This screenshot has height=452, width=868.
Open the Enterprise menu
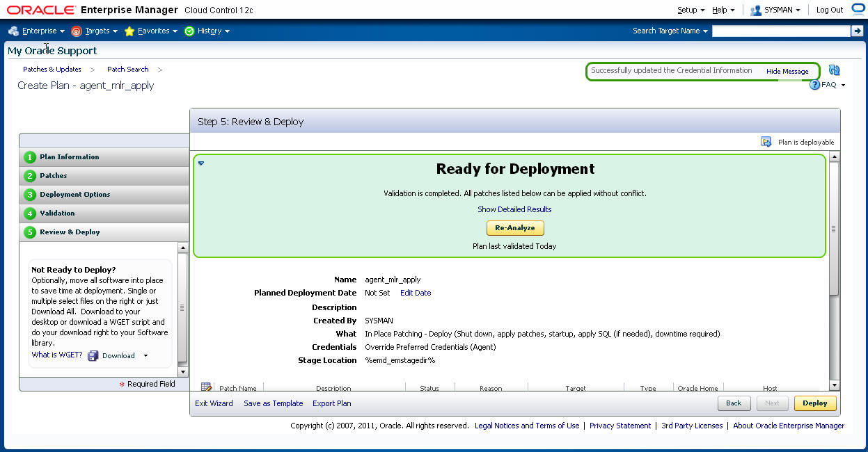[43, 31]
